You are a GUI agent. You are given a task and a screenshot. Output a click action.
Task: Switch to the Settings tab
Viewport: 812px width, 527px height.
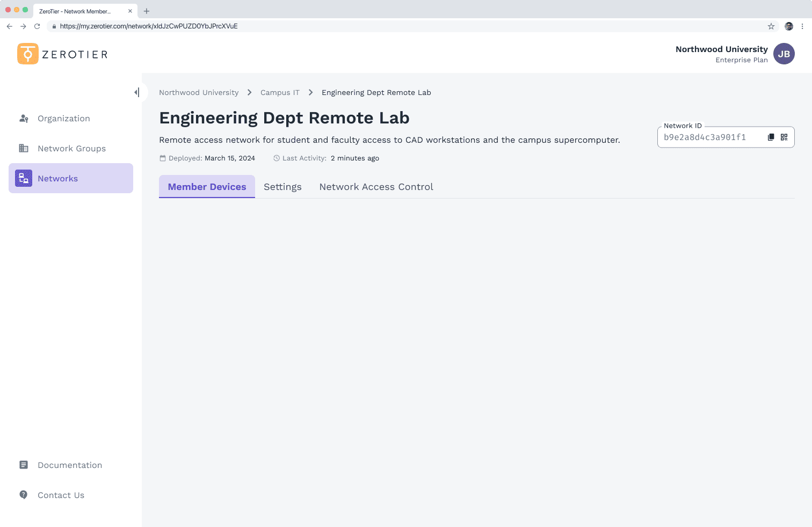tap(282, 187)
